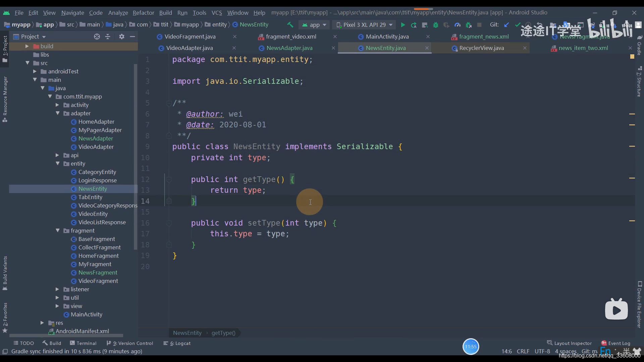Collapse the entity package
This screenshot has width=644, height=362.
[58, 164]
